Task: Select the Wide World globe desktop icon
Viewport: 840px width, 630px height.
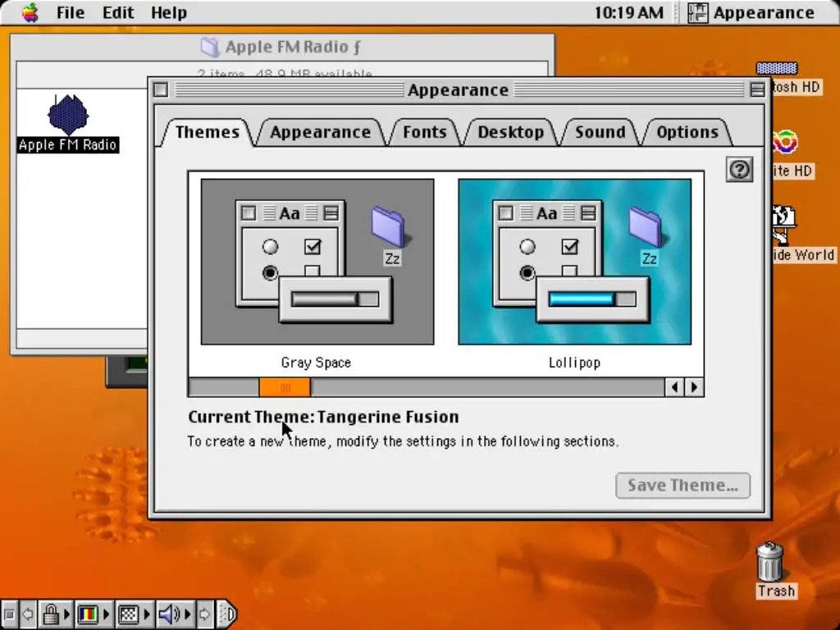Action: [x=784, y=226]
